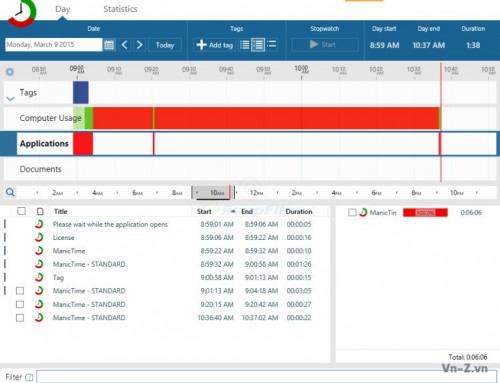The image size is (500, 383).
Task: Click the ManicTime icon on License row
Action: pyautogui.click(x=39, y=237)
